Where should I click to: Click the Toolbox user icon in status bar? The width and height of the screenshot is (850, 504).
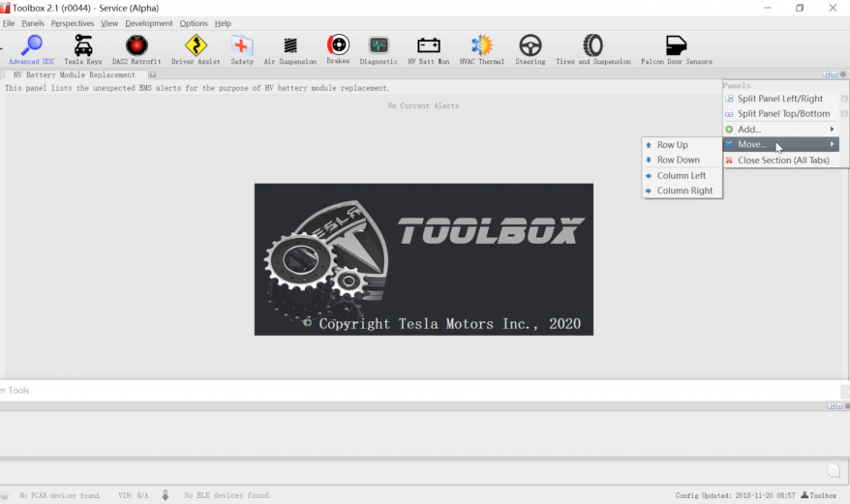[804, 494]
